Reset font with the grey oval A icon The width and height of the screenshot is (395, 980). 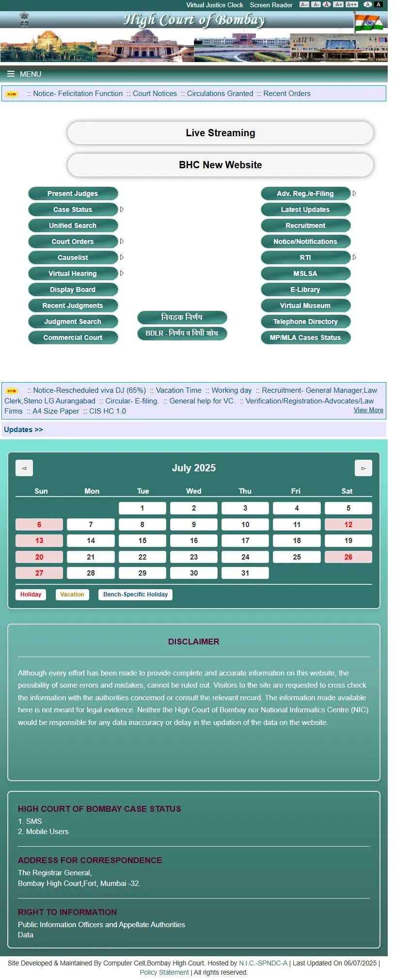(327, 5)
